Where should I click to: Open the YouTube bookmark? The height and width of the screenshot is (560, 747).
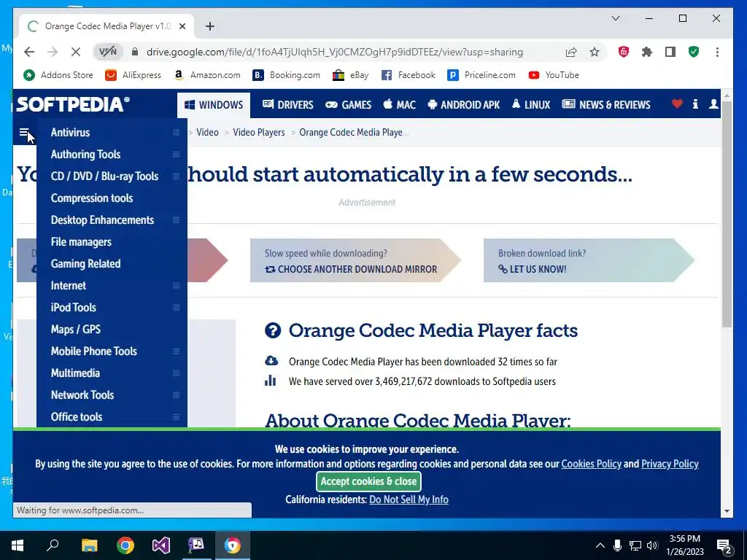(x=554, y=75)
